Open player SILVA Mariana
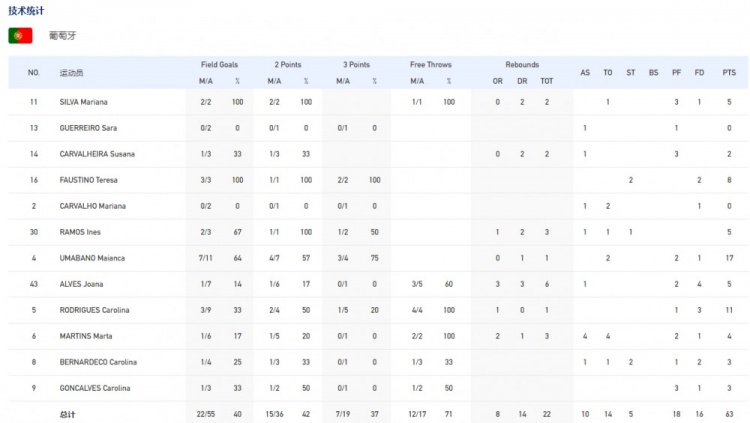Image resolution: width=750 pixels, height=423 pixels. pos(83,102)
